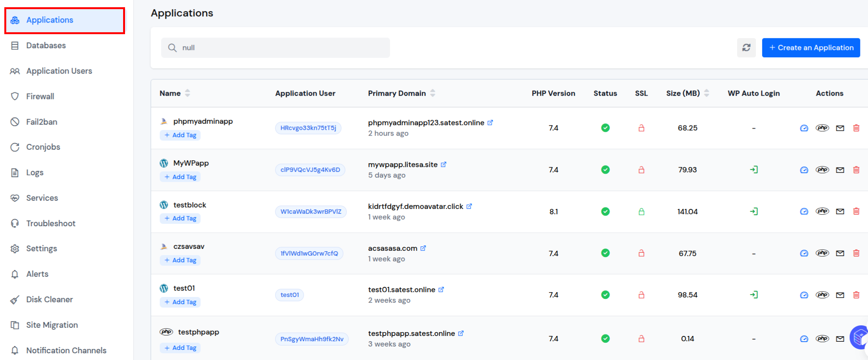This screenshot has height=360, width=868.
Task: Open PHP settings icon for testphpapp row
Action: tap(822, 339)
